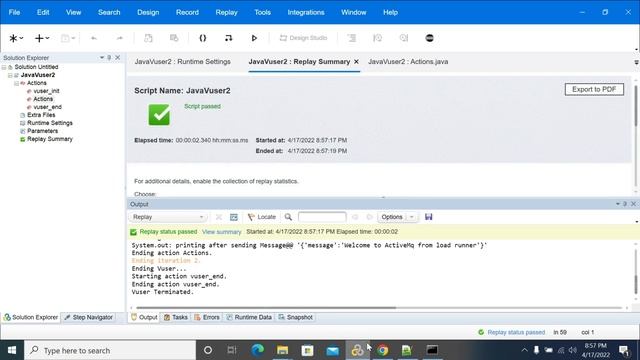Screen dimensions: 640x360
Task: Open the Edit menu
Action: click(43, 12)
